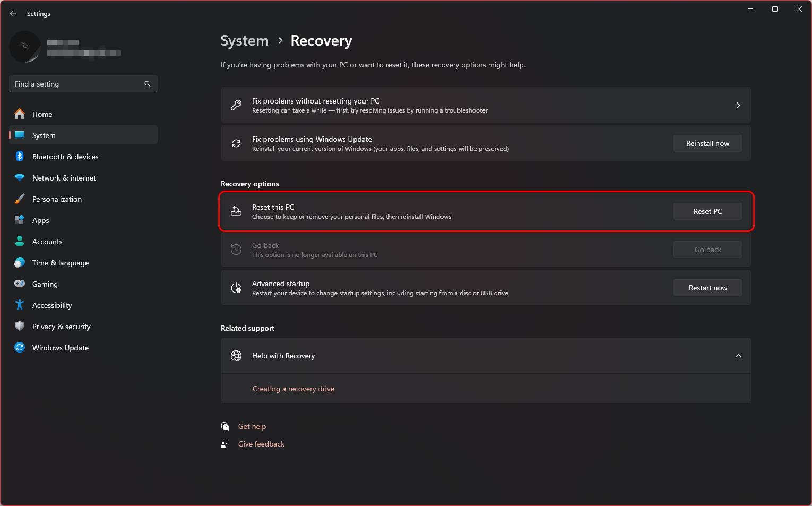
Task: Click the Find a setting search box
Action: click(x=77, y=84)
